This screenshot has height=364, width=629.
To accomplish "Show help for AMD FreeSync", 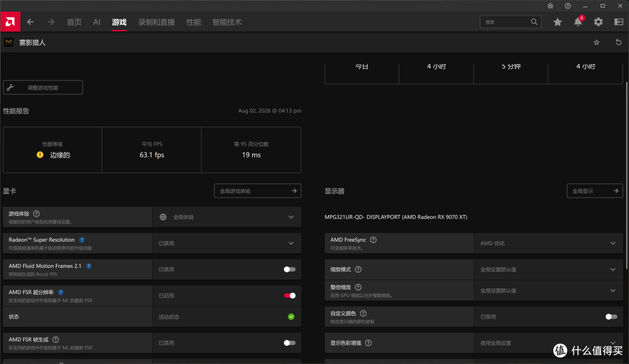I will tap(373, 239).
